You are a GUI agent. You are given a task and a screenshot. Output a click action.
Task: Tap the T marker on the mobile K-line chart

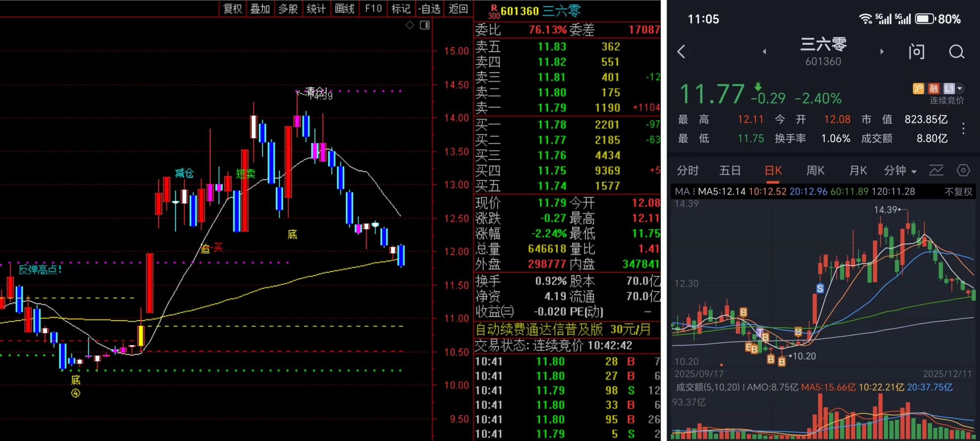pos(760,332)
